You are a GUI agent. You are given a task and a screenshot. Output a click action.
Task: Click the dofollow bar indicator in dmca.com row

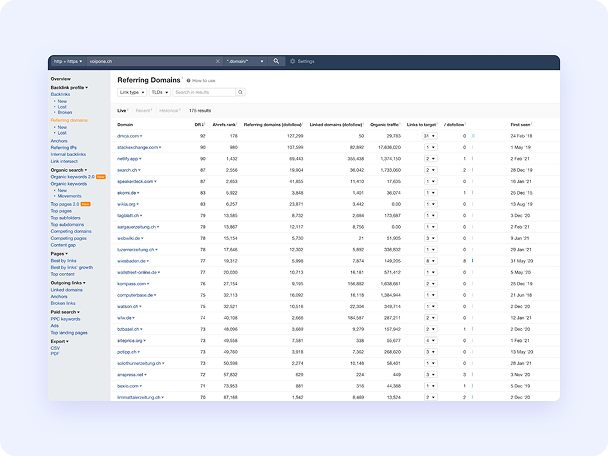point(473,135)
